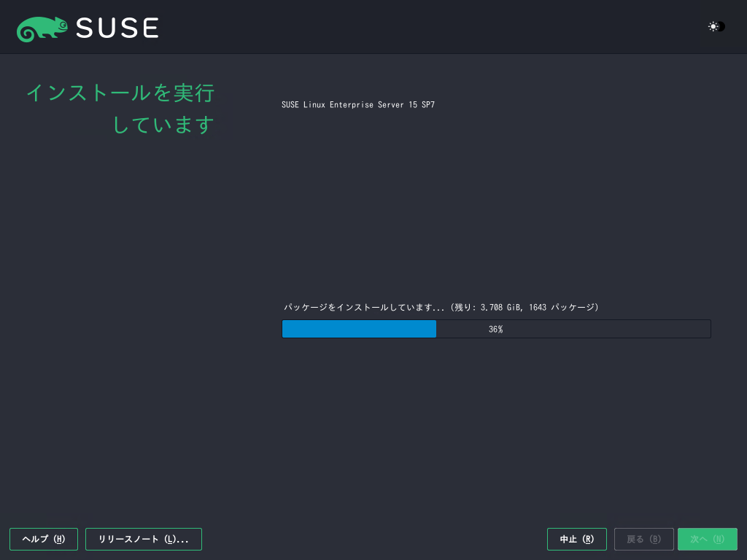Click the blue filled part of the progress bar
Screen dimensions: 747x560
[x=359, y=329]
